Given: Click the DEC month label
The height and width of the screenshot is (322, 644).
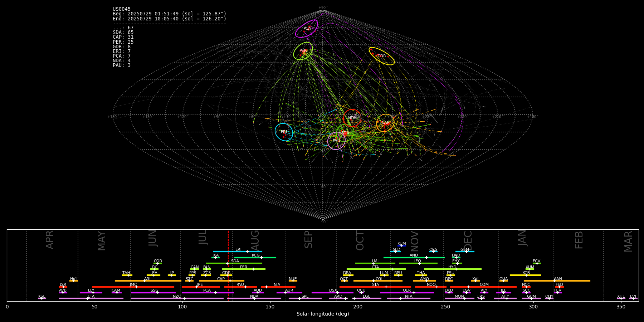Looking at the screenshot, I should click(468, 240).
